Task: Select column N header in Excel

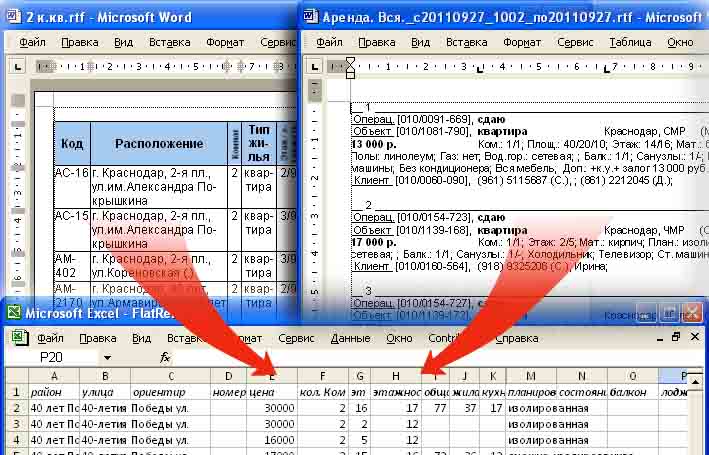Action: pyautogui.click(x=582, y=376)
